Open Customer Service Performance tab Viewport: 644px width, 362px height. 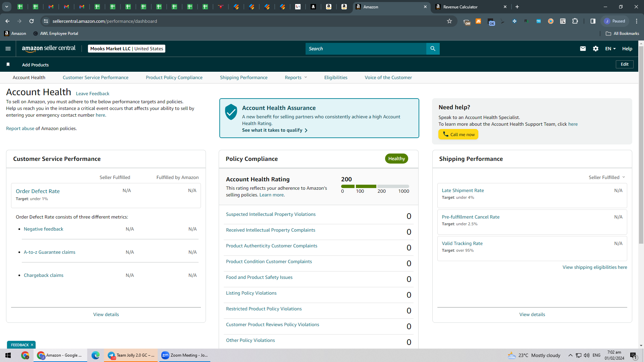click(x=96, y=77)
